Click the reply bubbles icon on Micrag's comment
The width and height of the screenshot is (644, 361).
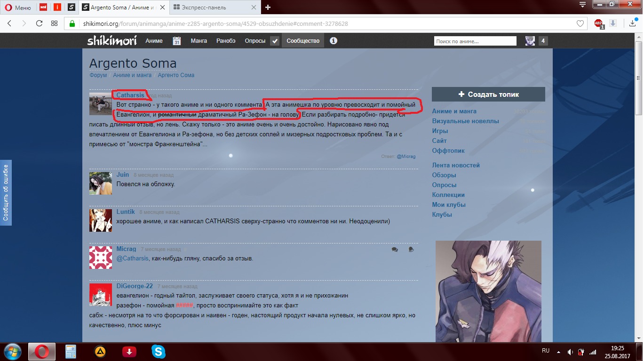pyautogui.click(x=395, y=250)
